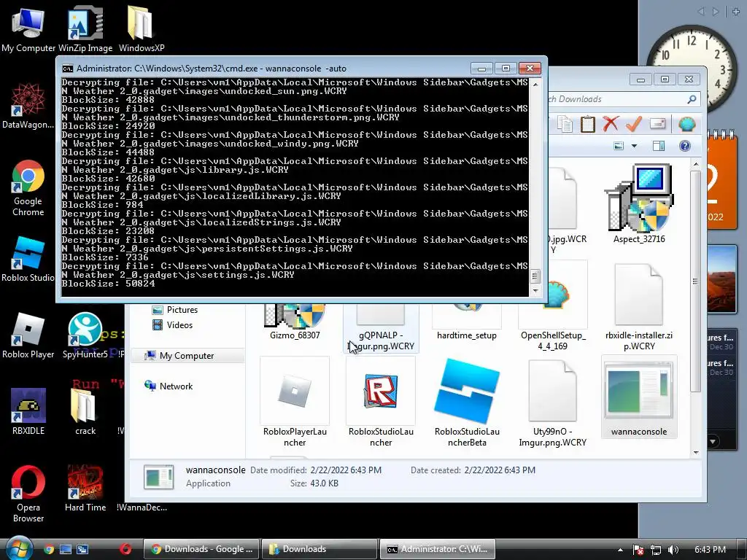Screen dimensions: 747x560
Task: Select the gQPNALP - Imgur.png.WCRY file
Action: [x=381, y=329]
